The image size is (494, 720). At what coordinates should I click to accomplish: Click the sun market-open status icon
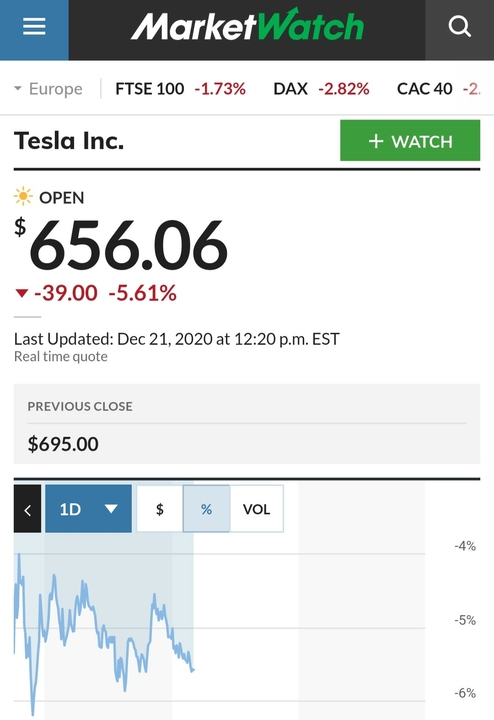23,197
